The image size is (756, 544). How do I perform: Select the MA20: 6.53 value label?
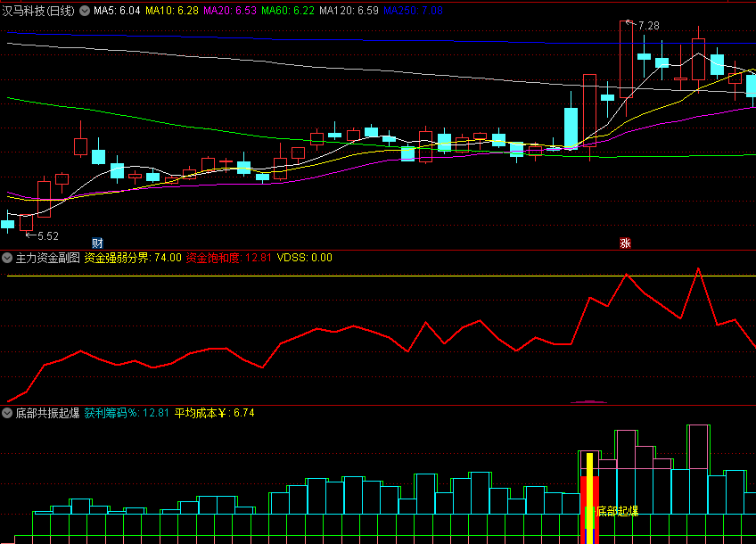click(x=229, y=11)
